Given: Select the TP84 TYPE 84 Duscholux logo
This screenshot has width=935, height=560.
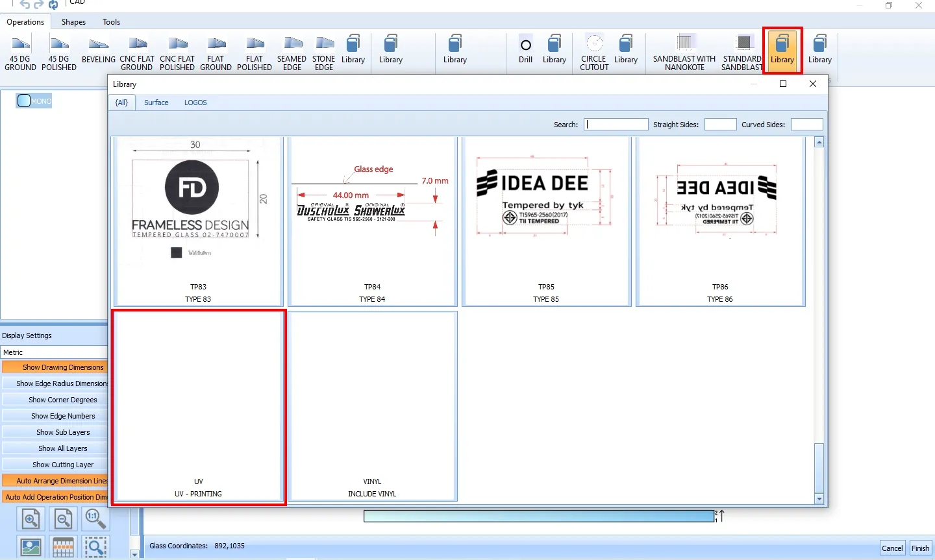Looking at the screenshot, I should click(x=373, y=221).
